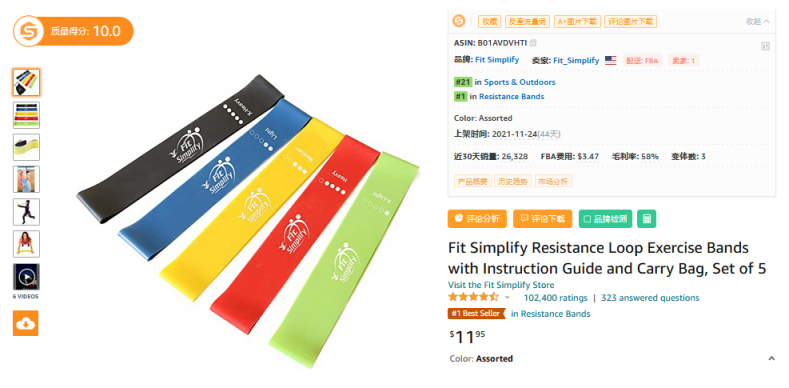The image size is (789, 388).
Task: Play the product video thumbnail
Action: click(26, 276)
